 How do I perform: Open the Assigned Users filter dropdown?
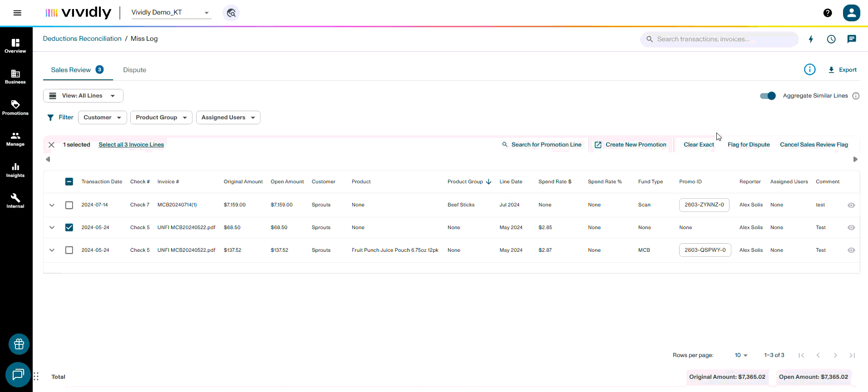228,118
